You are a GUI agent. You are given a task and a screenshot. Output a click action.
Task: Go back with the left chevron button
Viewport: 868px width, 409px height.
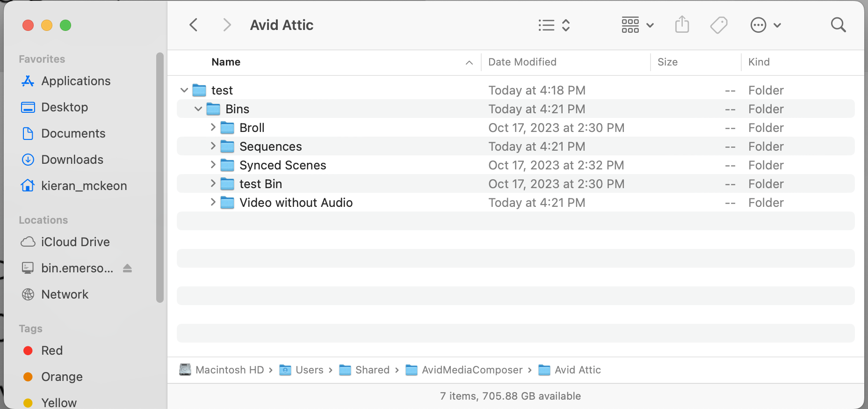194,25
